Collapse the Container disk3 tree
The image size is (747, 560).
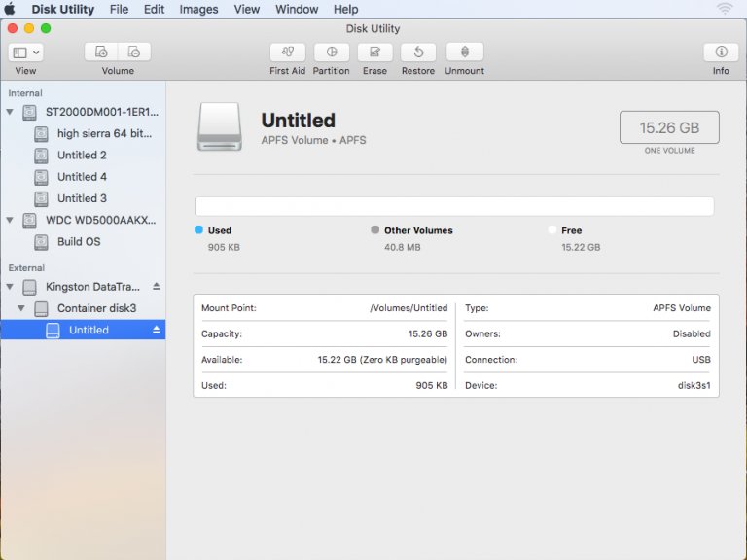pyautogui.click(x=21, y=308)
